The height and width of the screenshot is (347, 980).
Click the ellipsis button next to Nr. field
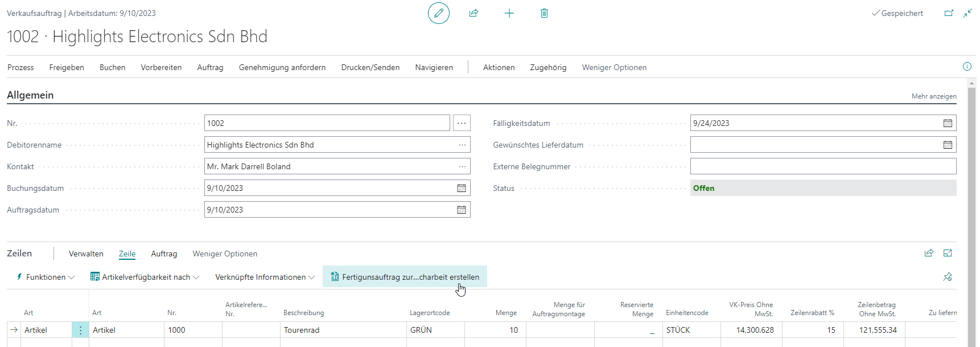(x=462, y=123)
